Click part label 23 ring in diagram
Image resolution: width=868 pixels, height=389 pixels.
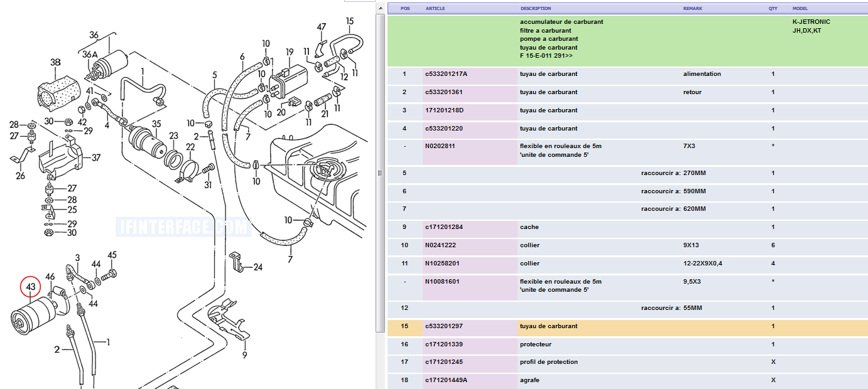coord(173,135)
